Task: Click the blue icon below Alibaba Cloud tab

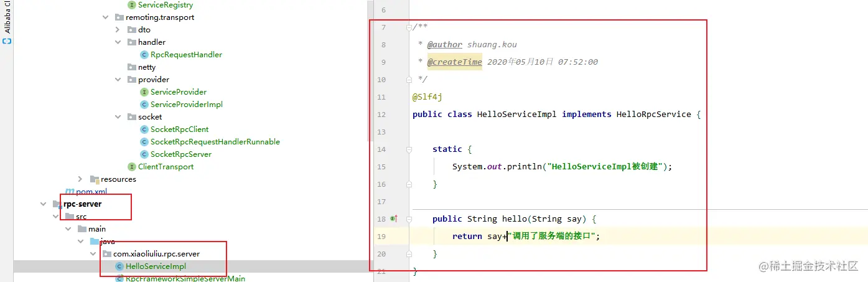Action: [x=7, y=41]
